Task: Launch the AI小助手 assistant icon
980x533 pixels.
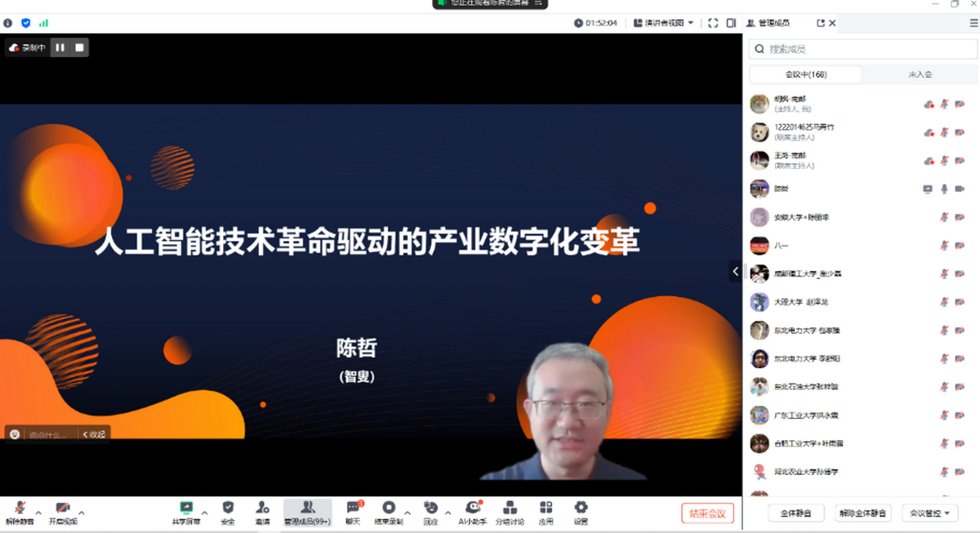Action: [x=472, y=508]
